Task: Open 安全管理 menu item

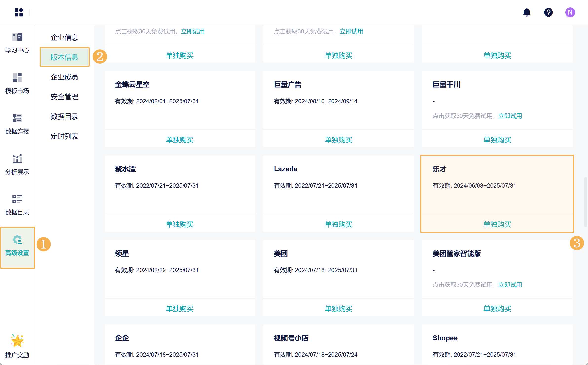Action: (x=64, y=97)
